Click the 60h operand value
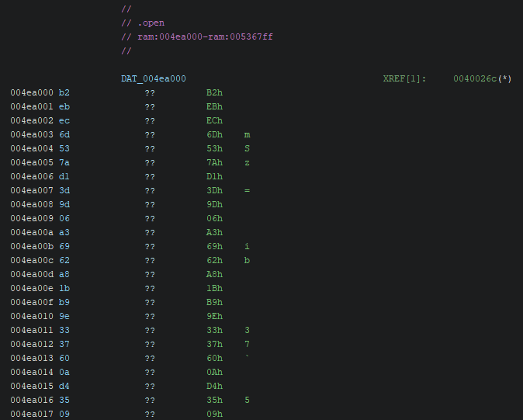This screenshot has width=523, height=420. (214, 359)
